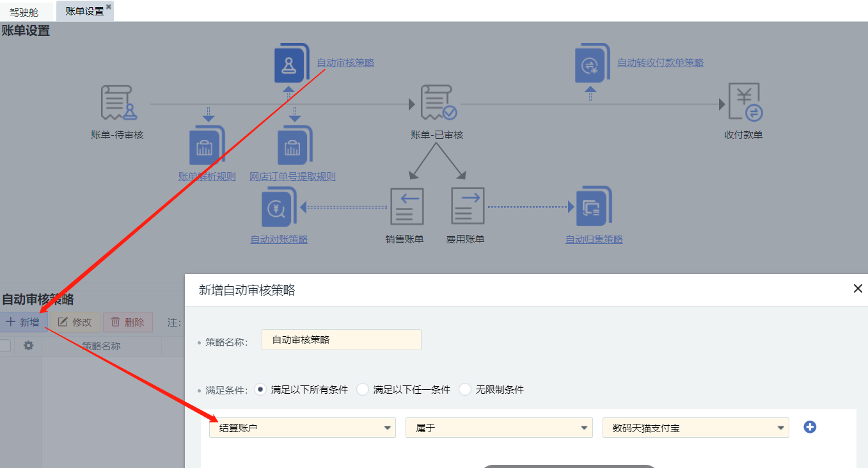Select the 账单设置 tab
Image resolution: width=868 pixels, height=468 pixels.
84,11
